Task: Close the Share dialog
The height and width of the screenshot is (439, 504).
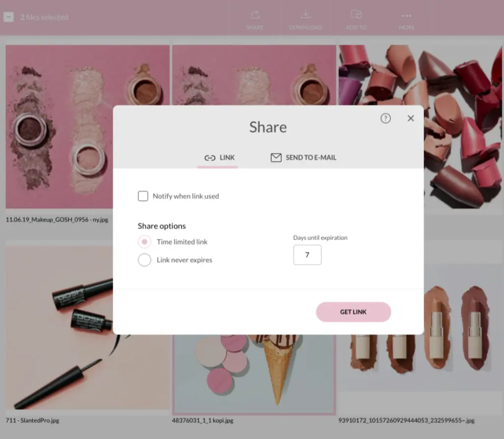Action: 410,118
